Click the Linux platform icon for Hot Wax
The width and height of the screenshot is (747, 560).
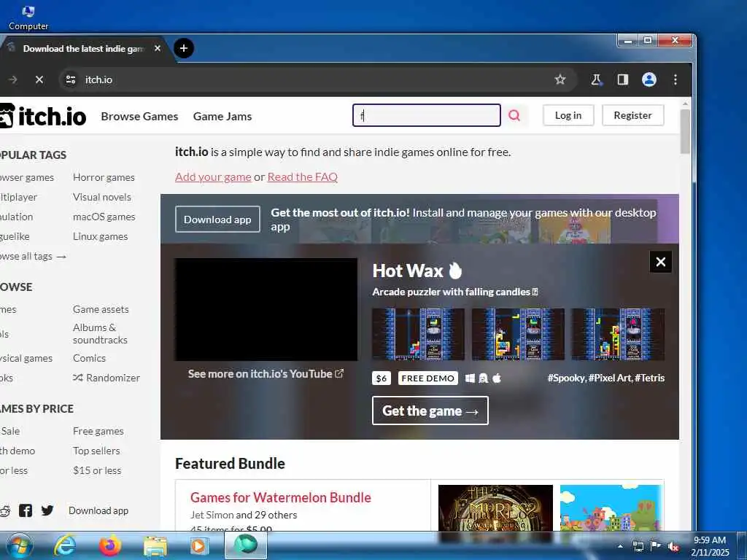click(x=483, y=378)
